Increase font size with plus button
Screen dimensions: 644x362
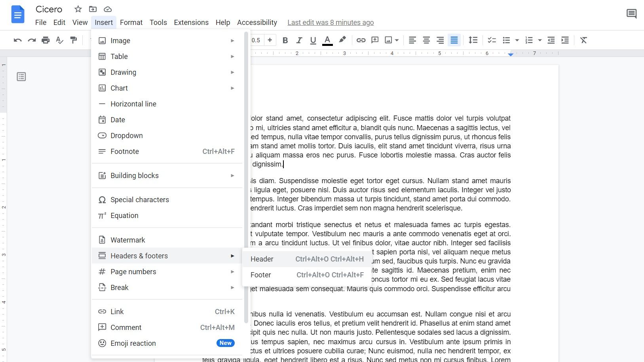pyautogui.click(x=270, y=40)
